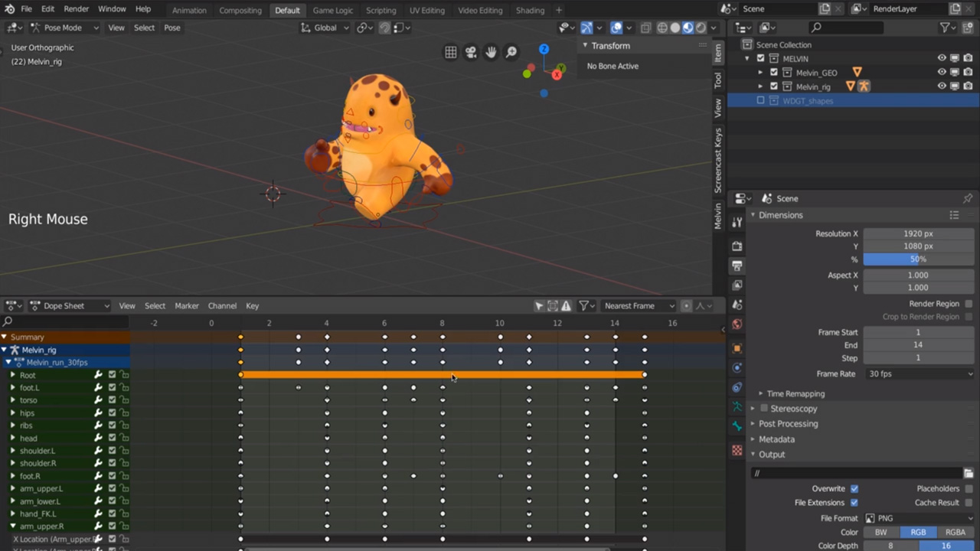The height and width of the screenshot is (551, 980).
Task: Switch to the Animation workspace tab
Action: coord(189,10)
